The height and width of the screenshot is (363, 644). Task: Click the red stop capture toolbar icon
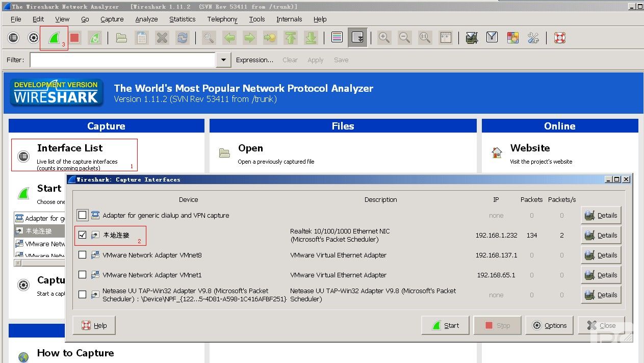(75, 38)
